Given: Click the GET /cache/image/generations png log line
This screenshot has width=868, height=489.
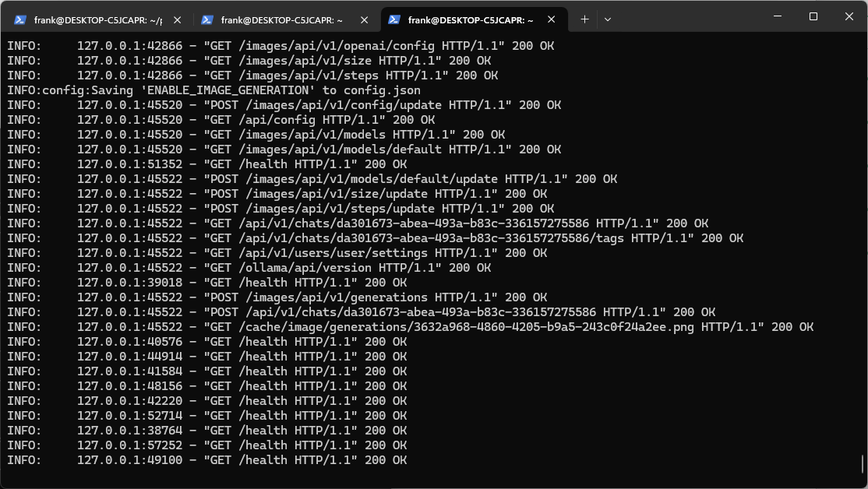Looking at the screenshot, I should (x=410, y=327).
